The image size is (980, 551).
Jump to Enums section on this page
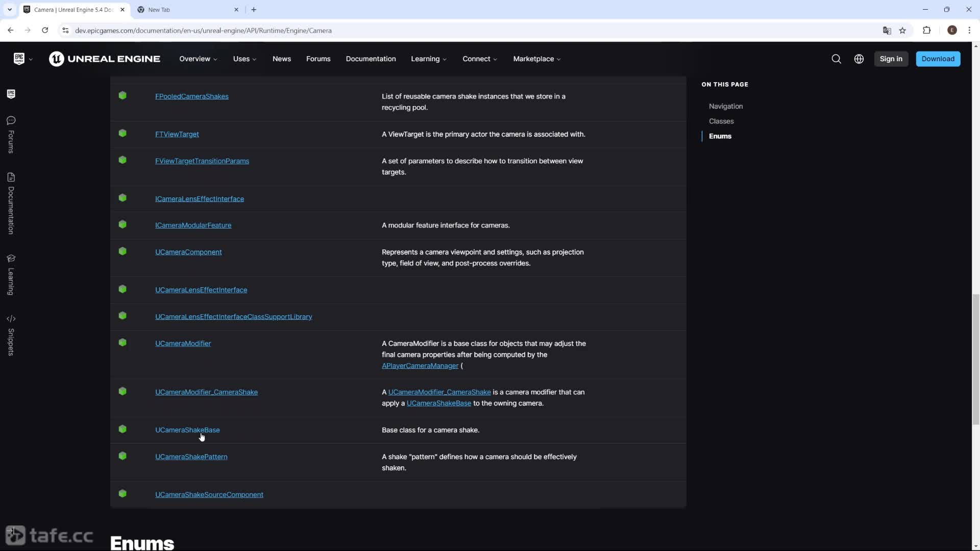pyautogui.click(x=720, y=136)
